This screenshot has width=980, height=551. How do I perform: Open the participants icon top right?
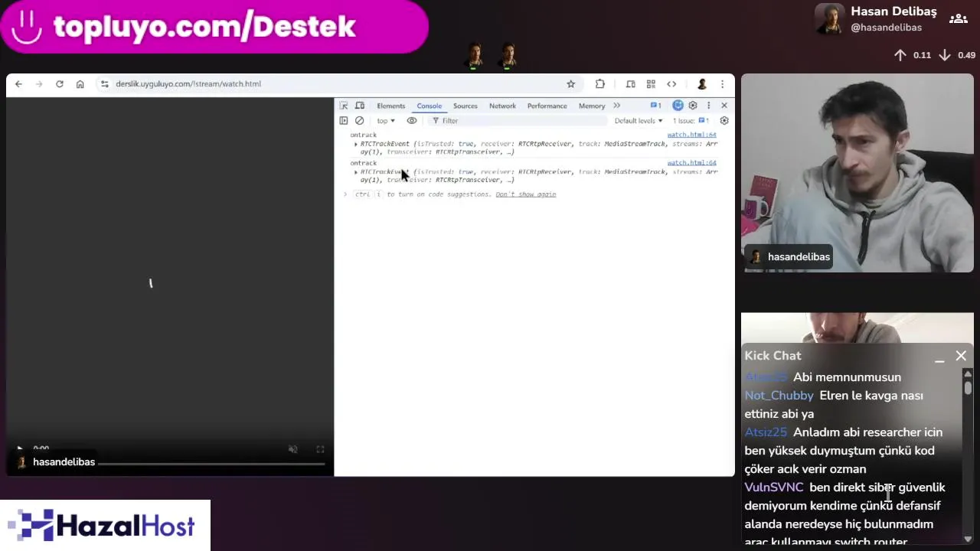point(958,19)
